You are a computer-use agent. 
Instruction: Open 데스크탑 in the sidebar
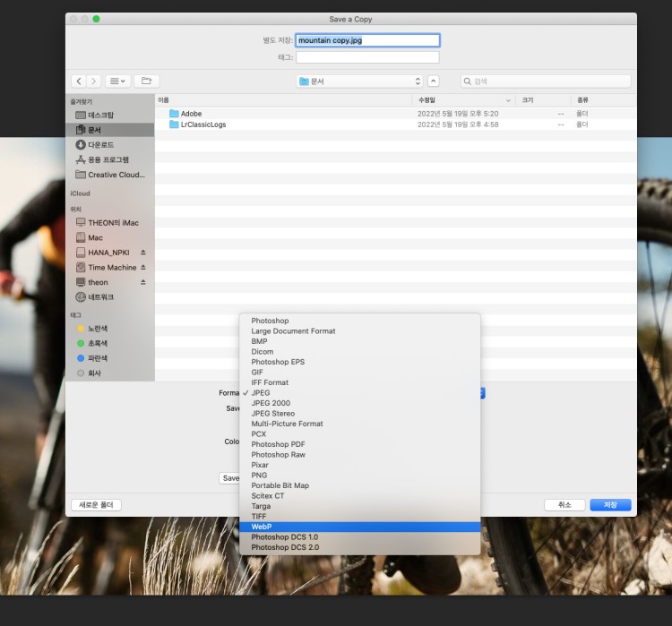[x=100, y=116]
